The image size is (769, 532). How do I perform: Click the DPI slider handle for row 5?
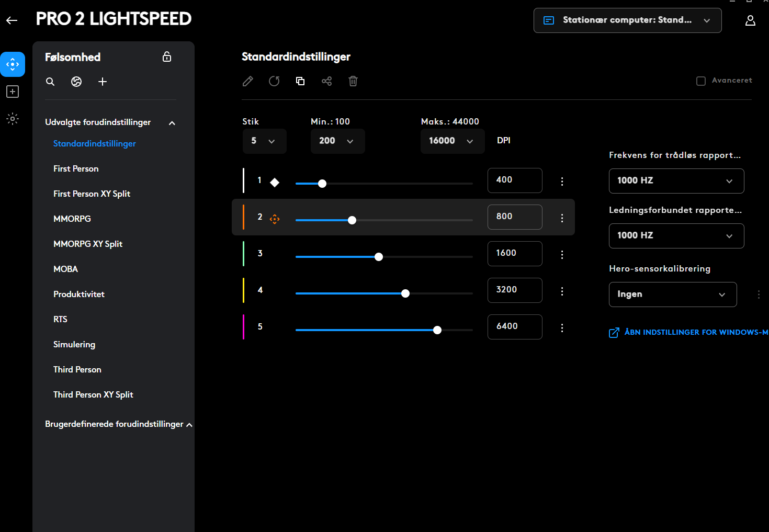coord(437,330)
